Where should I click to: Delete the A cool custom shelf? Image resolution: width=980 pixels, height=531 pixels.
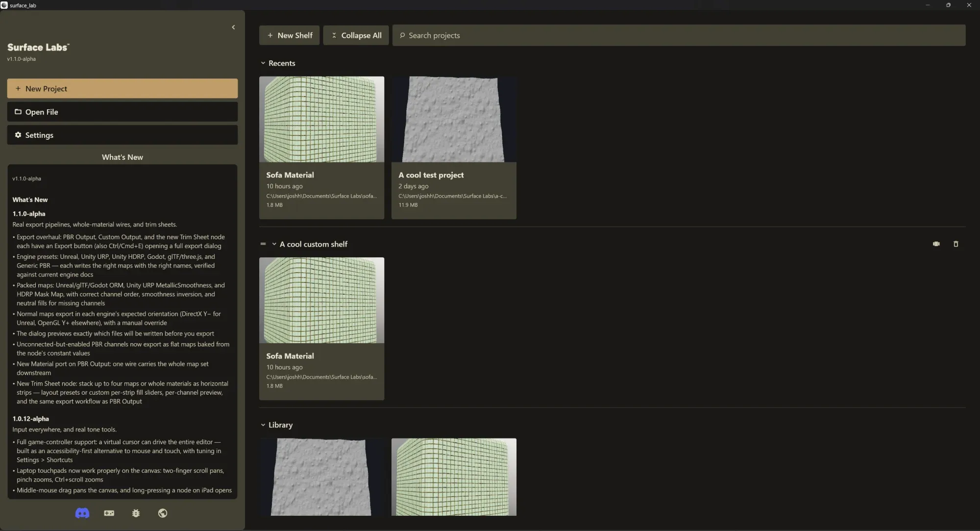pyautogui.click(x=955, y=244)
